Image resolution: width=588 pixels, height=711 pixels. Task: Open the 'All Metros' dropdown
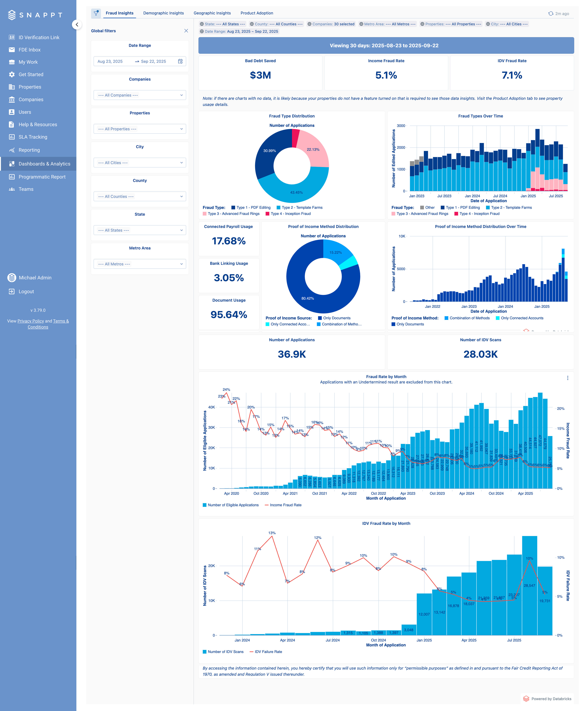[139, 264]
